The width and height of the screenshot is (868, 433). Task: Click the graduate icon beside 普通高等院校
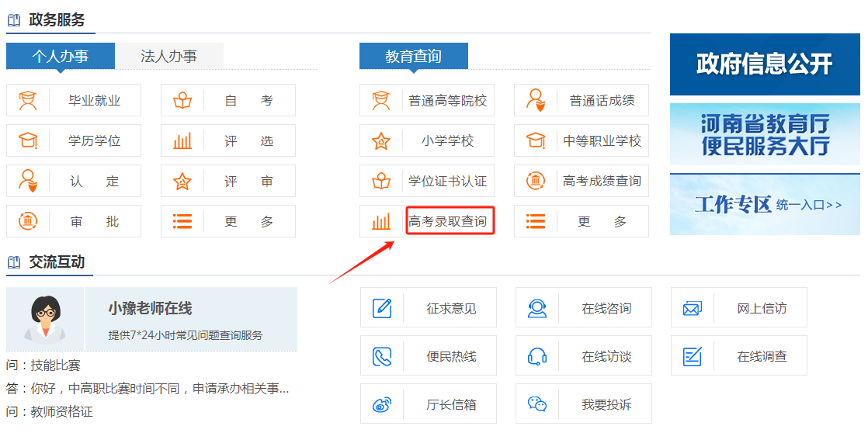(381, 101)
